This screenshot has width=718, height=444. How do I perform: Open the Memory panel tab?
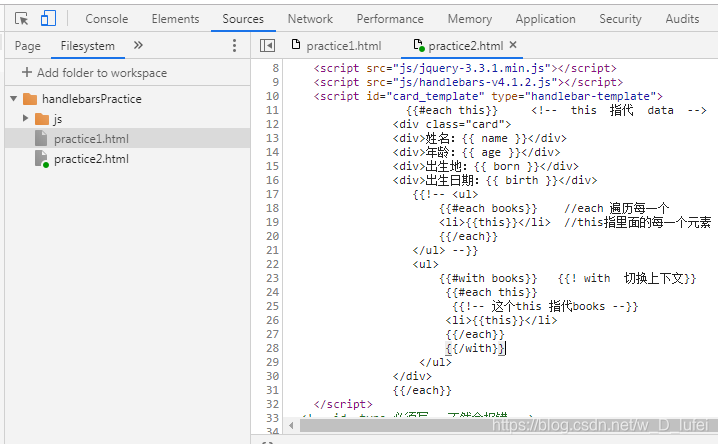(470, 19)
